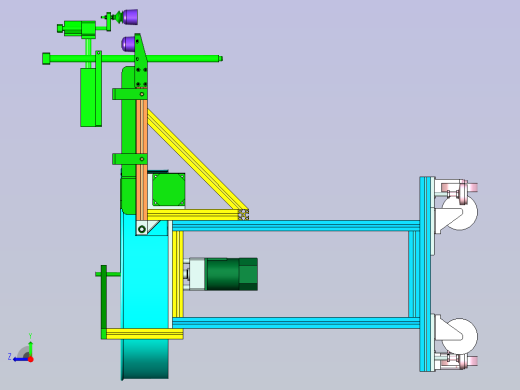Click the green Y axis arrow of the triad

pyautogui.click(x=30, y=348)
